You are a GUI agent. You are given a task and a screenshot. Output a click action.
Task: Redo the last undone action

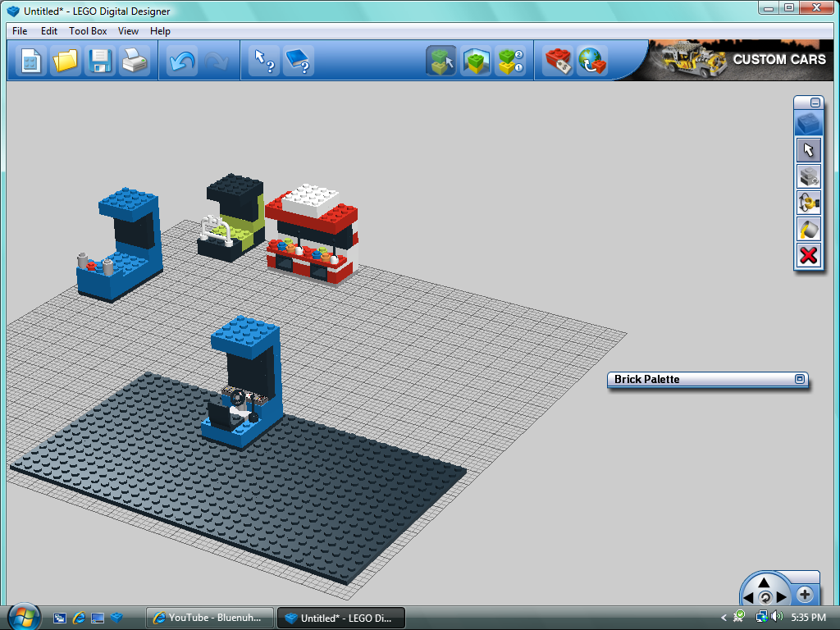216,61
